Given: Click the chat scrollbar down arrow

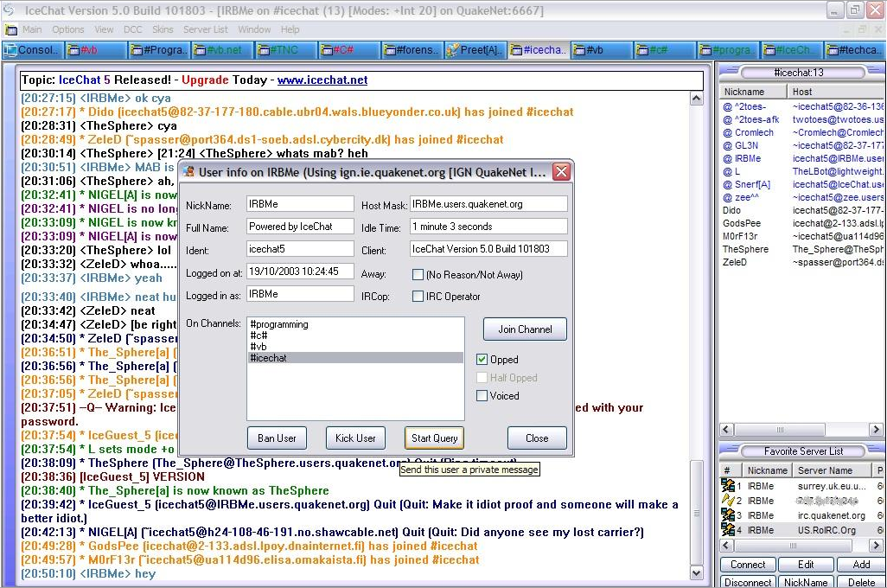Looking at the screenshot, I should click(x=696, y=573).
